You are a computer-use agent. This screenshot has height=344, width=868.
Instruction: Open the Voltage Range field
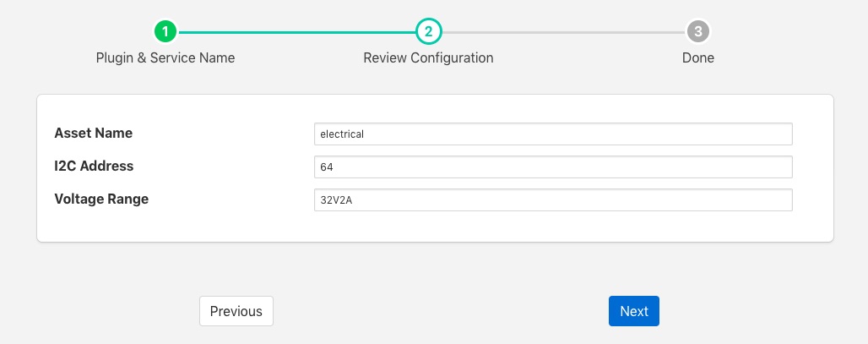tap(552, 200)
